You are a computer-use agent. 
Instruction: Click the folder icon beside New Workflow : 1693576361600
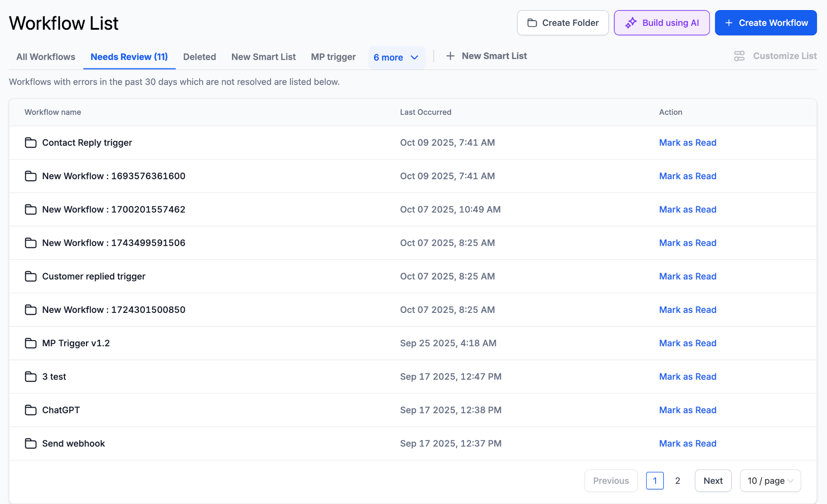click(x=31, y=176)
